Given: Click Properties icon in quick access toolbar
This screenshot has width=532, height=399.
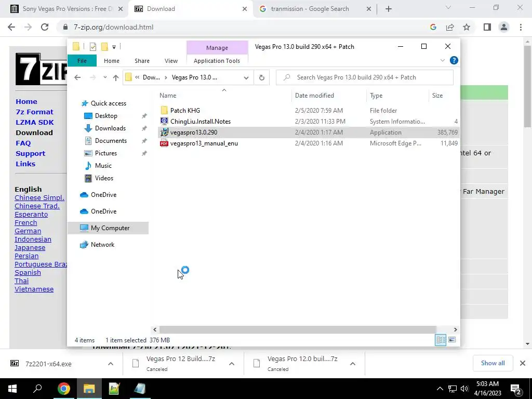Looking at the screenshot, I should tap(92, 47).
